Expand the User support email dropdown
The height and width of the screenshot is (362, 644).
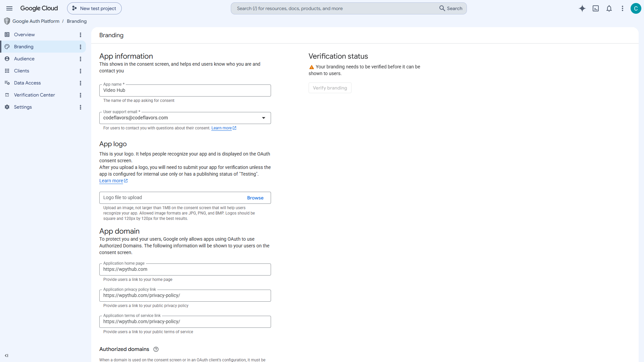click(x=264, y=118)
